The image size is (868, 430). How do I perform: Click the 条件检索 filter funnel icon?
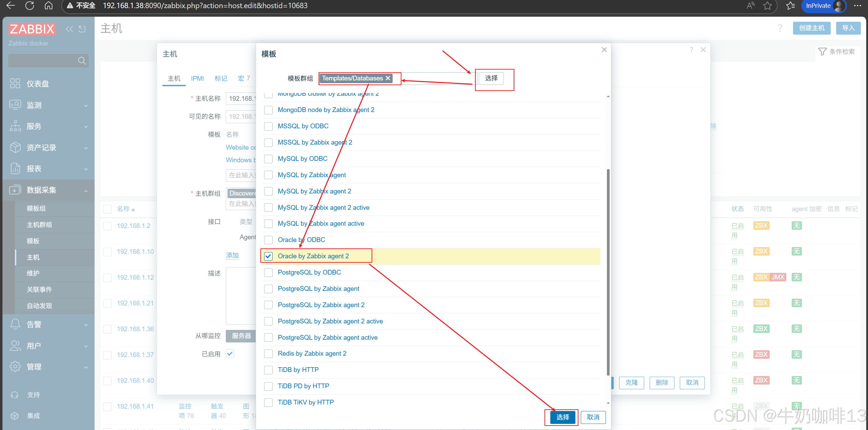click(822, 52)
